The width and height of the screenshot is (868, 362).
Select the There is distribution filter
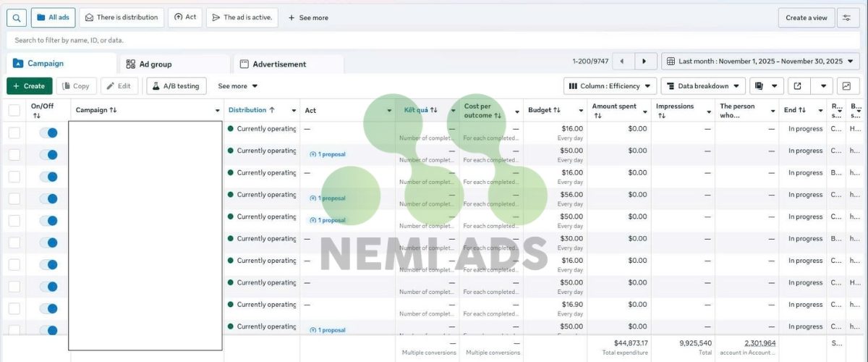(x=121, y=17)
